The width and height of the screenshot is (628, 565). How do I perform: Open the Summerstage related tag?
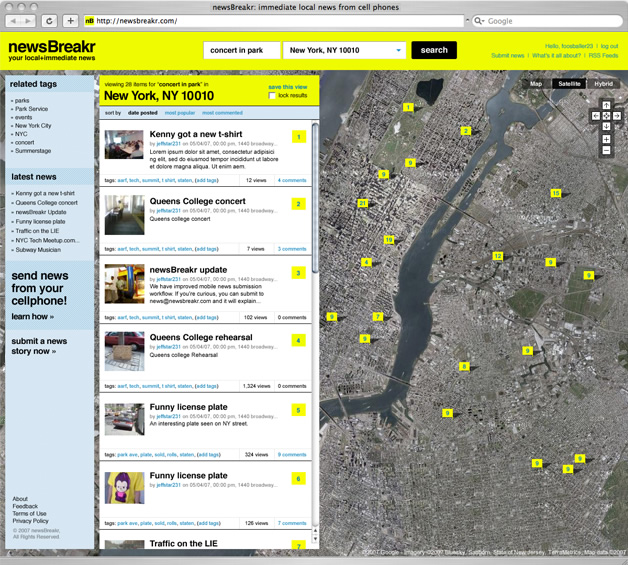[x=33, y=151]
